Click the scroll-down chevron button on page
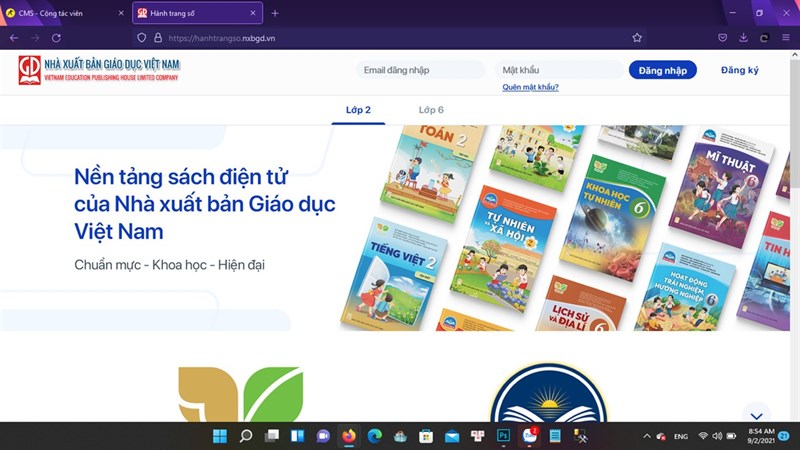This screenshot has height=450, width=800. 756,415
